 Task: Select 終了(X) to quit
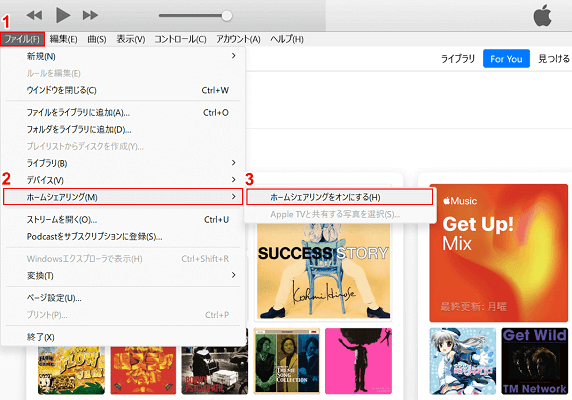coord(123,337)
